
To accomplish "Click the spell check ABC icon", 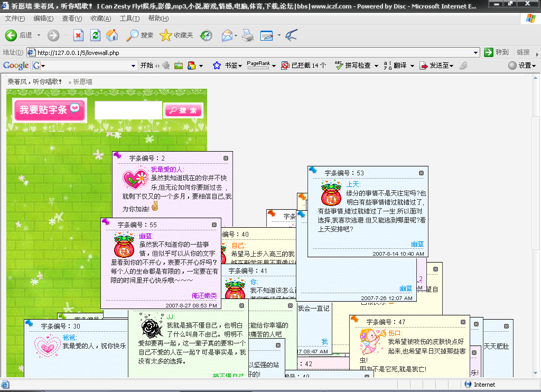I will tap(339, 65).
